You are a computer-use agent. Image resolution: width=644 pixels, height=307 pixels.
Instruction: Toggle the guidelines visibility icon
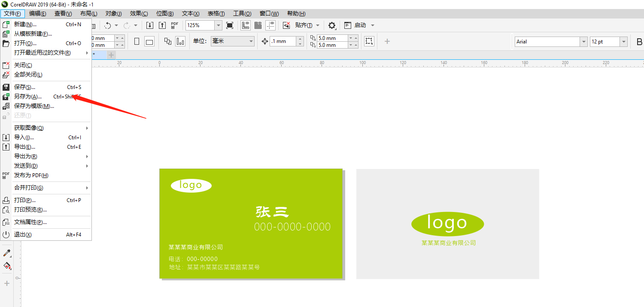[x=270, y=25]
